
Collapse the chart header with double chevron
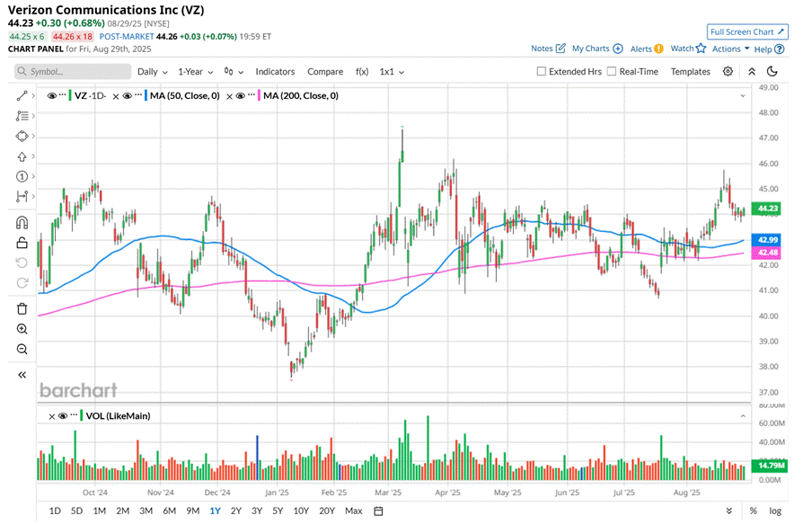click(x=752, y=72)
